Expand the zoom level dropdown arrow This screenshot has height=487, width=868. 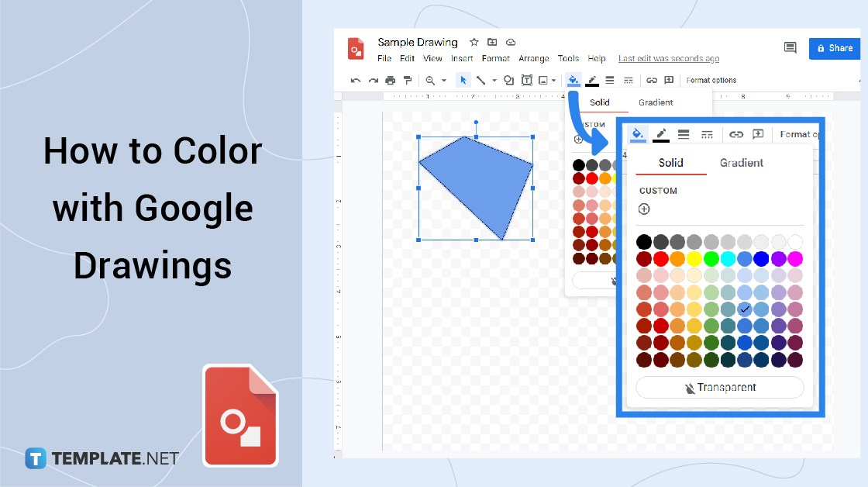click(444, 81)
